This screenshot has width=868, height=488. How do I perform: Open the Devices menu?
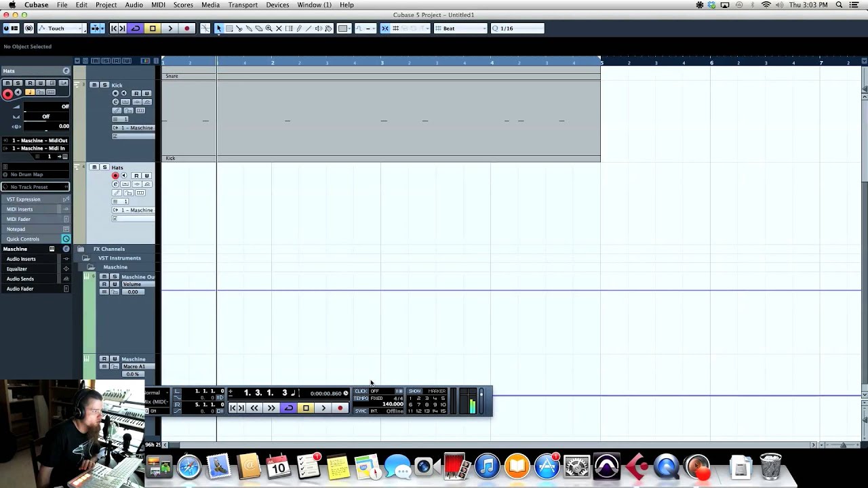pyautogui.click(x=277, y=5)
